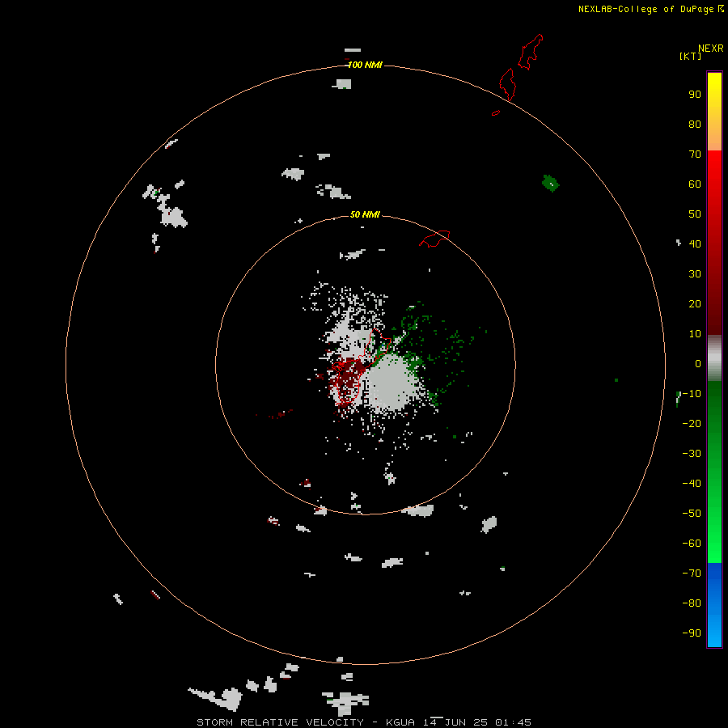Click the 70 value on the velocity scale
728x728 pixels.
coord(695,154)
